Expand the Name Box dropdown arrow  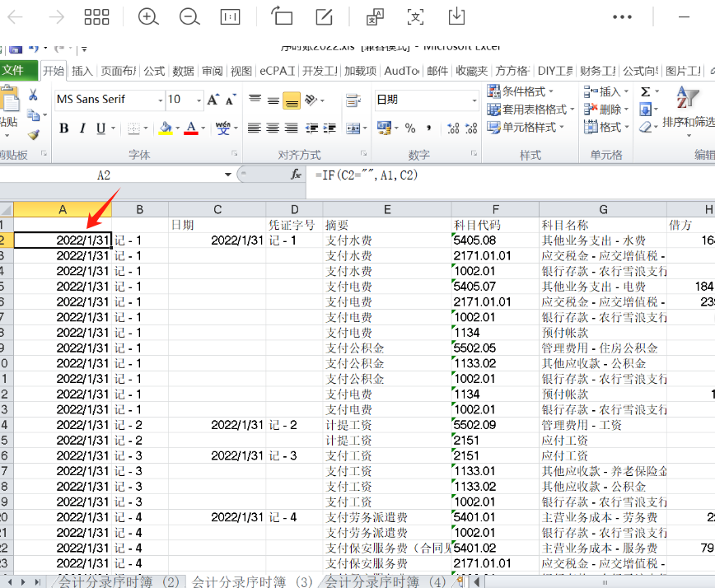[228, 175]
